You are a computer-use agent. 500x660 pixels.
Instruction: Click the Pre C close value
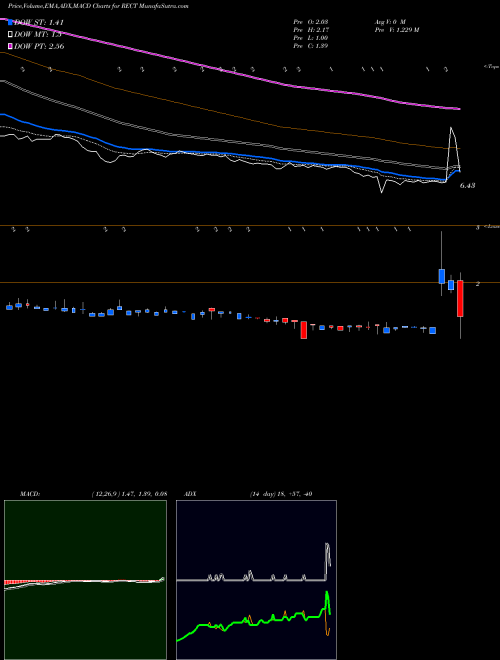coord(311,46)
